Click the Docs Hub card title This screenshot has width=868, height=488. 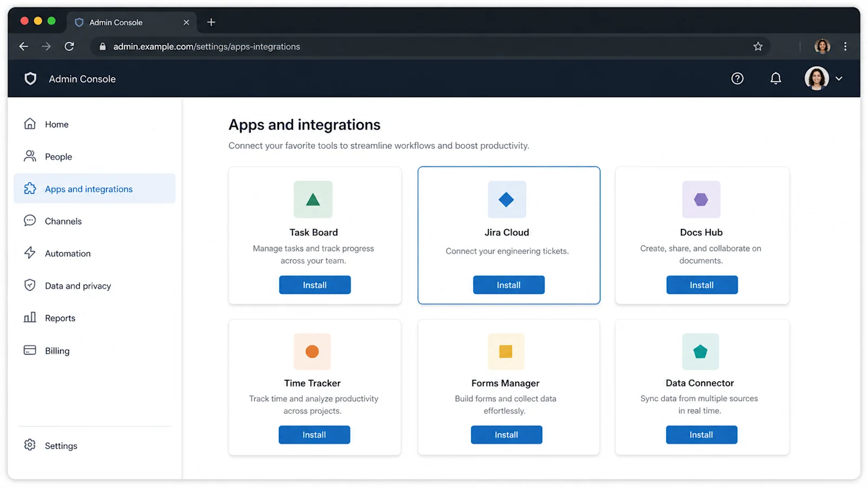[701, 232]
